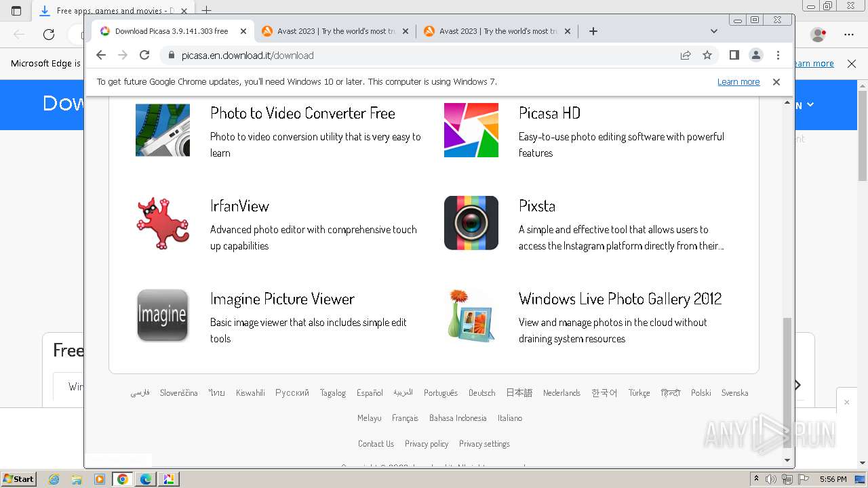The height and width of the screenshot is (488, 868).
Task: Open Chrome's side panel
Action: point(734,55)
